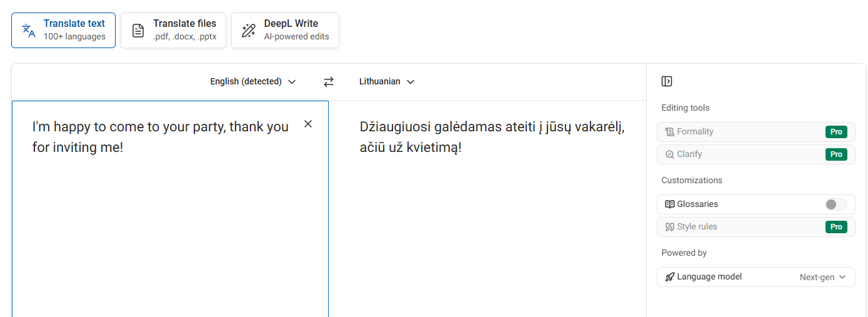Click the Pro badge next to Formality
Image resolution: width=868 pixels, height=317 pixels.
coord(836,132)
